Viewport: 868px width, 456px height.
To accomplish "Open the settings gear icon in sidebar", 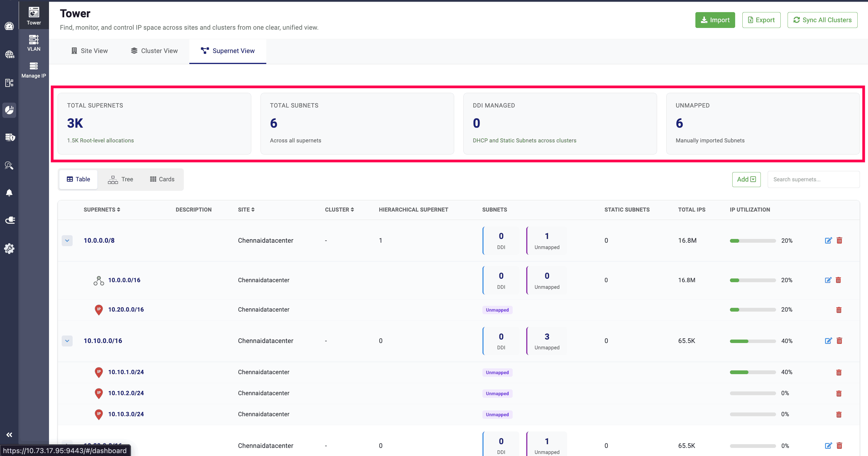I will point(9,248).
